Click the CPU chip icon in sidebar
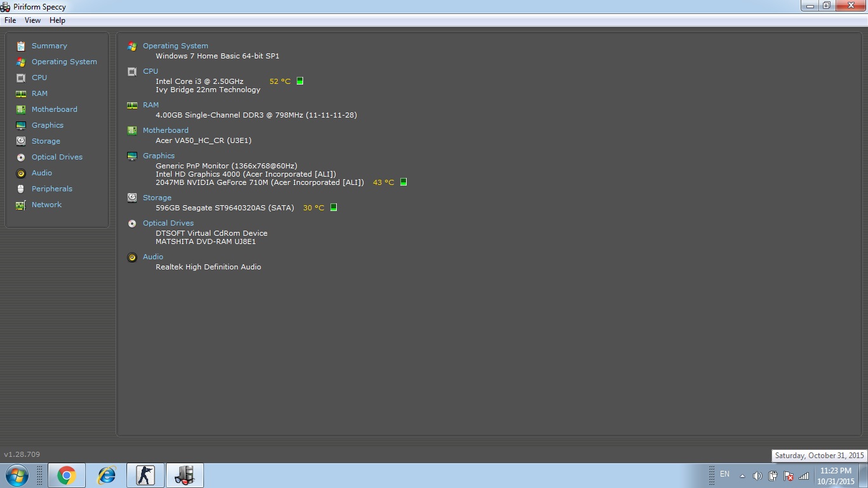868x488 pixels. (21, 78)
